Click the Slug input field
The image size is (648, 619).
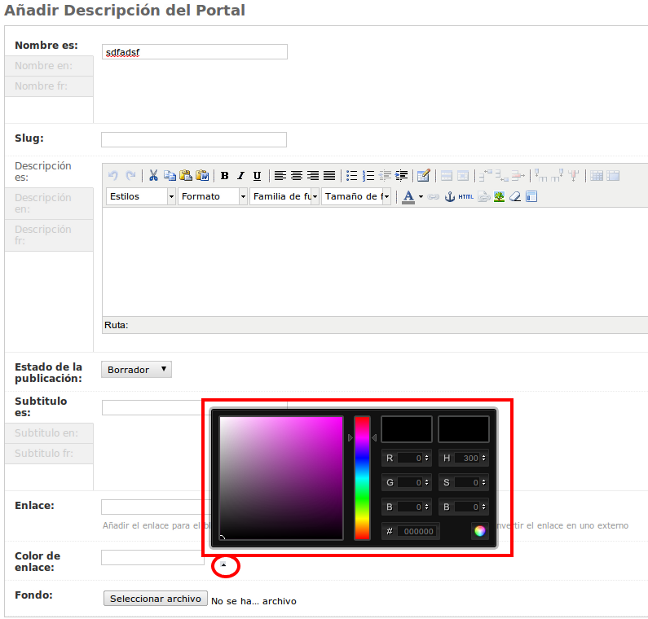point(194,140)
